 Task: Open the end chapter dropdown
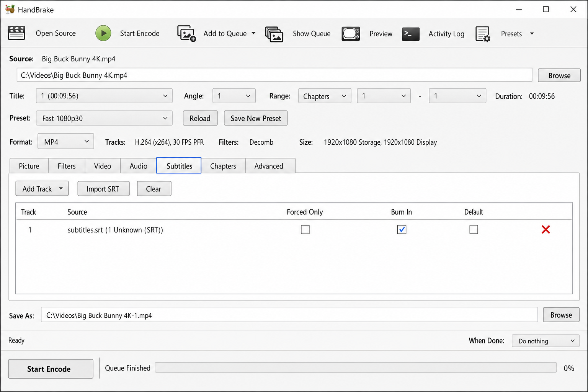[457, 96]
